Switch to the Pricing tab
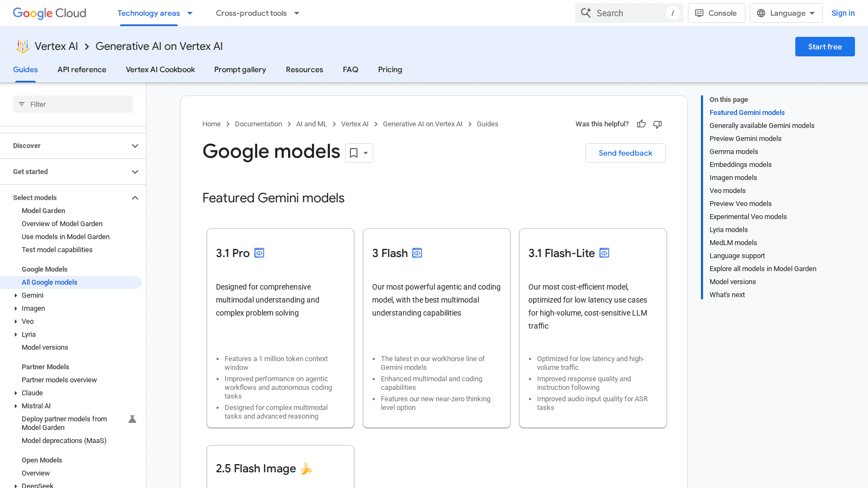The width and height of the screenshot is (868, 488). (390, 69)
